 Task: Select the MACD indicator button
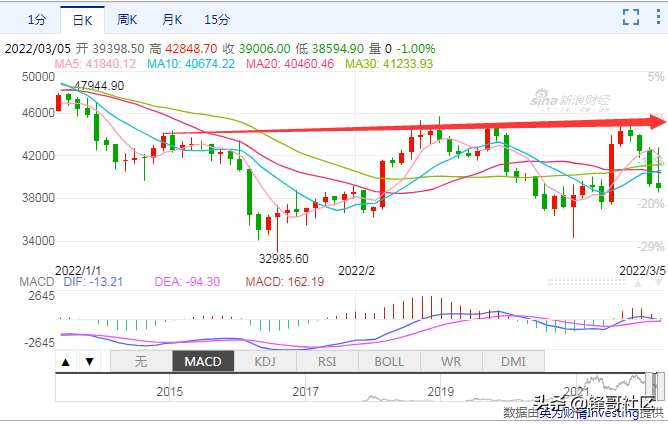tap(203, 361)
